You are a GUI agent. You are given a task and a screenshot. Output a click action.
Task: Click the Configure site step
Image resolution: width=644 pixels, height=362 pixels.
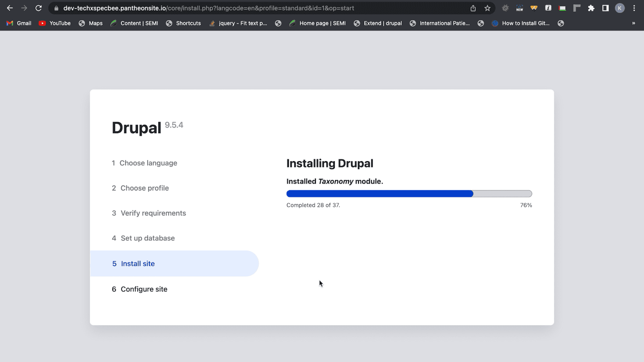click(x=140, y=289)
